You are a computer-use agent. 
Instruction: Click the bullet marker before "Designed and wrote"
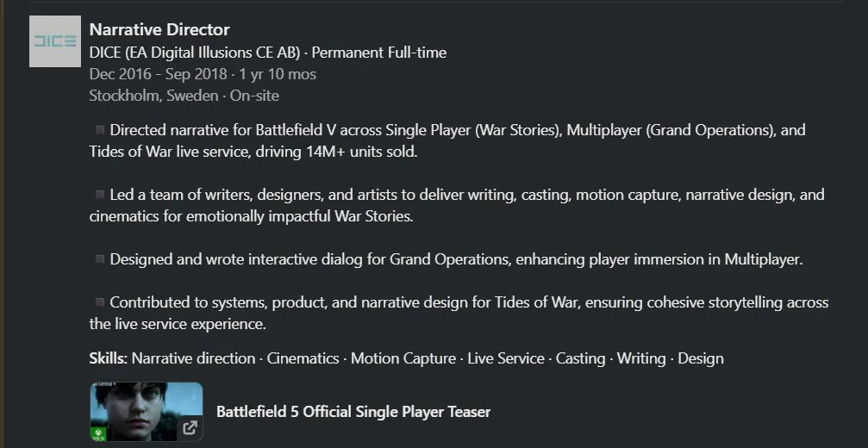coord(100,258)
